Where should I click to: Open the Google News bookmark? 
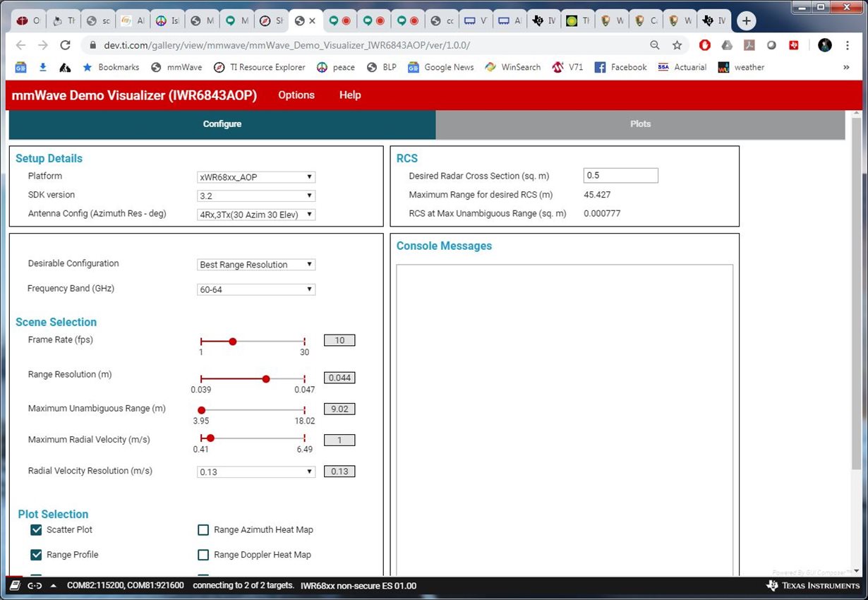[440, 67]
